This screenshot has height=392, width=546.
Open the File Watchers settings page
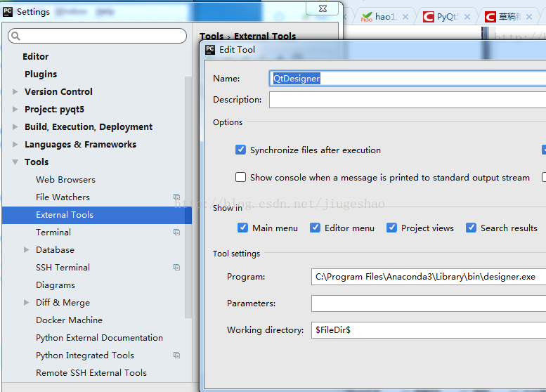click(x=63, y=197)
